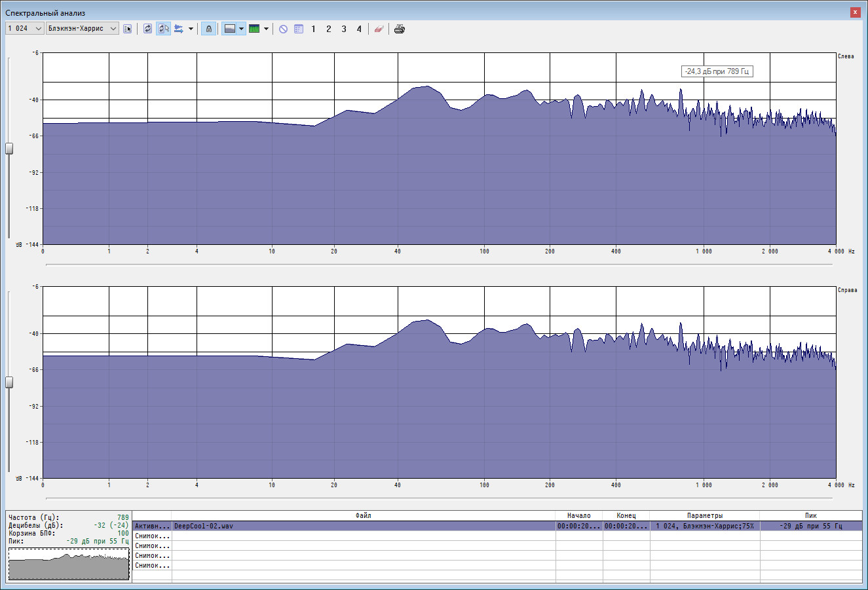Image resolution: width=868 pixels, height=590 pixels.
Task: Click the refresh spectrum icon
Action: pos(147,29)
